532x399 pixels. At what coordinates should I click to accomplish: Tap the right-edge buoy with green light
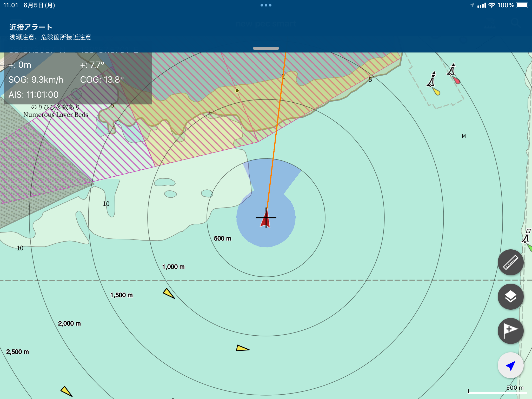coord(527,238)
